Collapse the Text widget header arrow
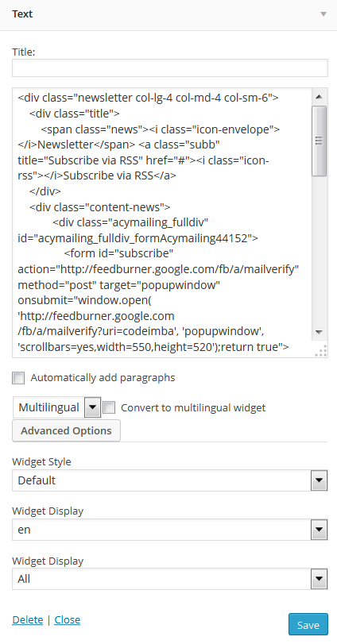Viewport: 337px width, 644px height. point(323,14)
